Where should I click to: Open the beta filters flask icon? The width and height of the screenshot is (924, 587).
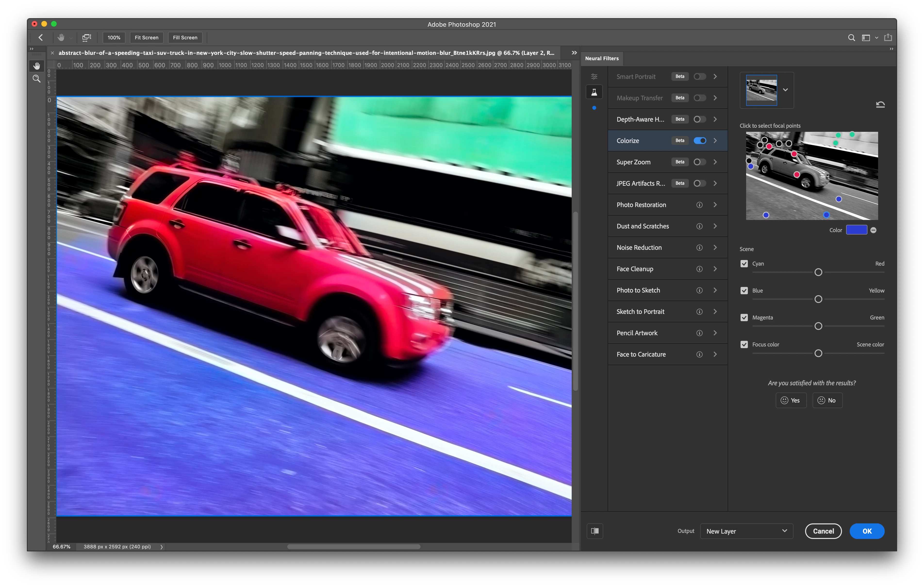point(594,92)
